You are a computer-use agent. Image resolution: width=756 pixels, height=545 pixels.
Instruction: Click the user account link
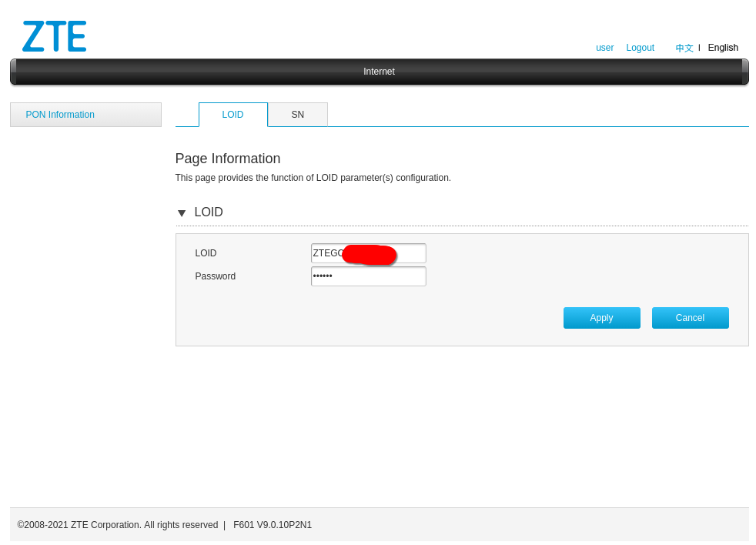pyautogui.click(x=604, y=48)
